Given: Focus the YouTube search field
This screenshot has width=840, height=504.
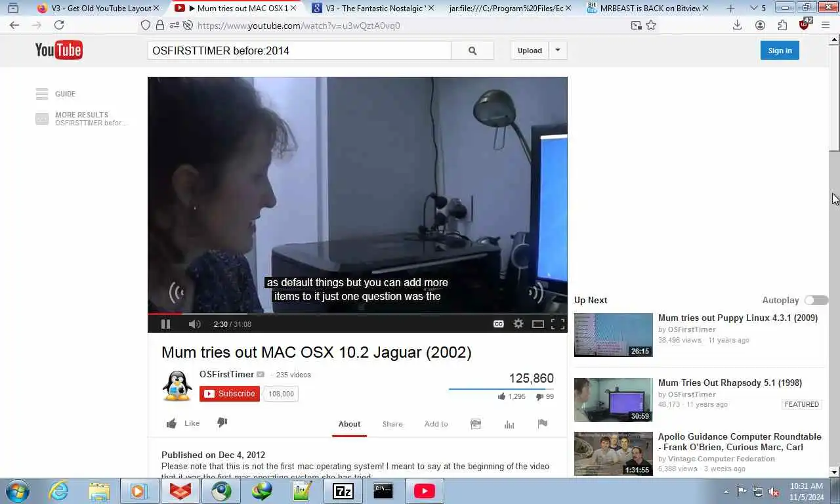Looking at the screenshot, I should (x=299, y=51).
